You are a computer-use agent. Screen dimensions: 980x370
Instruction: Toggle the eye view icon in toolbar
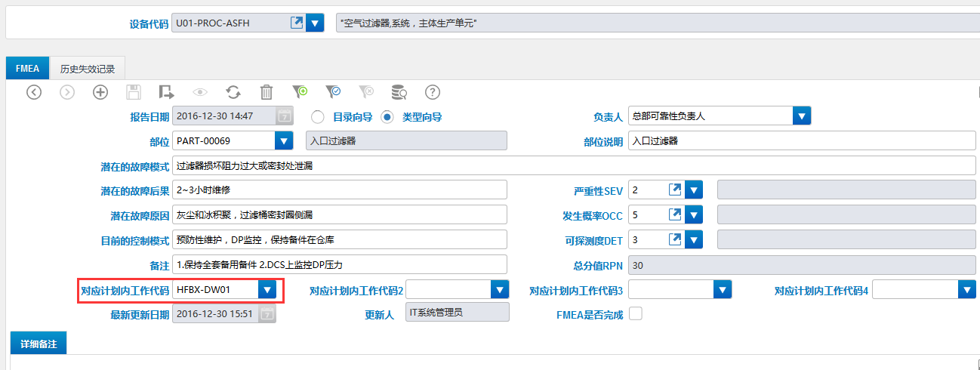coord(200,92)
